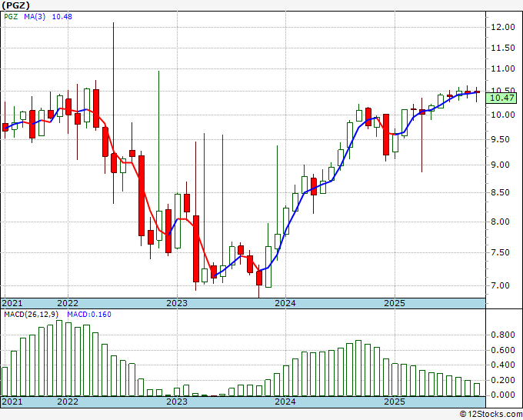The height and width of the screenshot is (420, 523).
Task: Click the 0.000 MACD axis label
Action: (502, 395)
